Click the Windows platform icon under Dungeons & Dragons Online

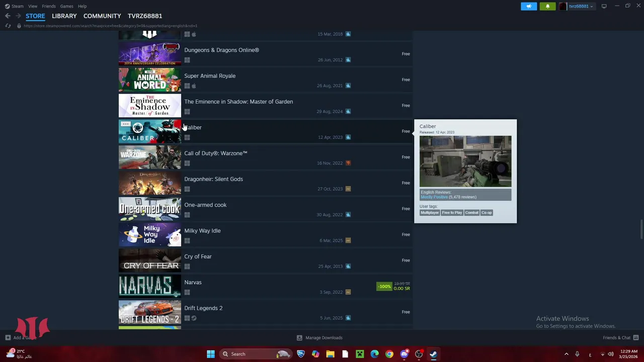point(187,60)
